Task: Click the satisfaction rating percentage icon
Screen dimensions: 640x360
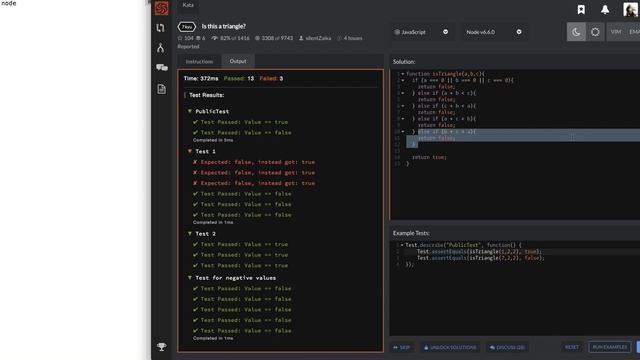Action: [214, 38]
